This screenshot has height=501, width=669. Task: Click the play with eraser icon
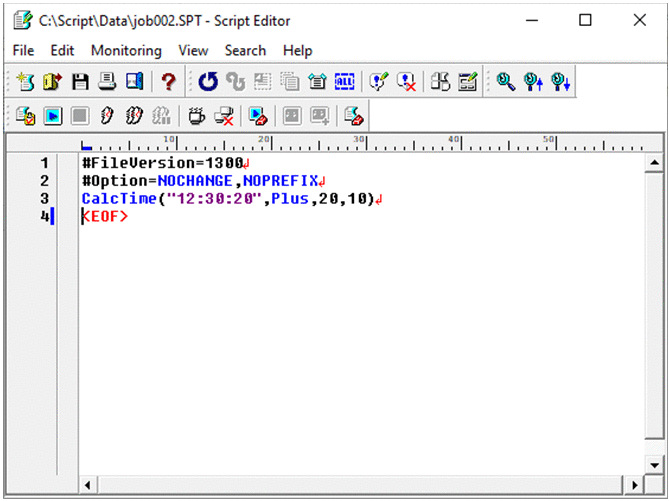(258, 116)
